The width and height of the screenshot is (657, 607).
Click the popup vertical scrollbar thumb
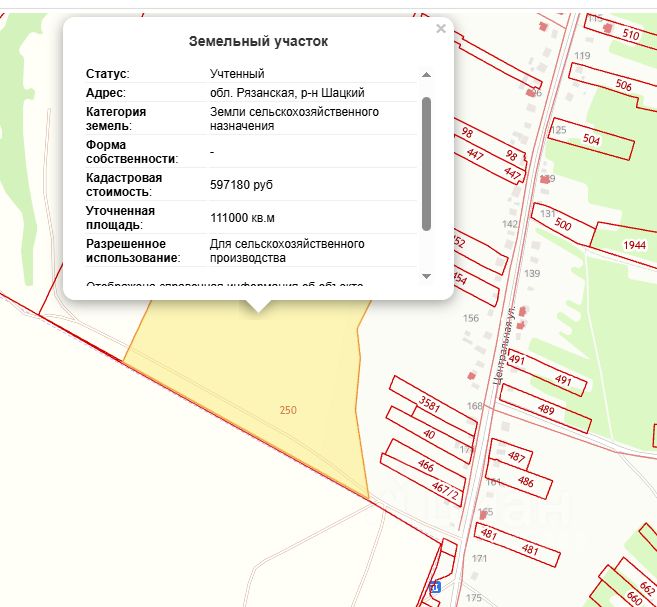(x=426, y=164)
